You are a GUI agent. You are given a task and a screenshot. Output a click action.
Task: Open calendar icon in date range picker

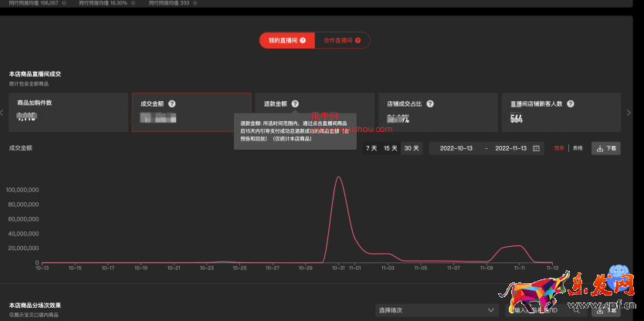click(x=536, y=148)
